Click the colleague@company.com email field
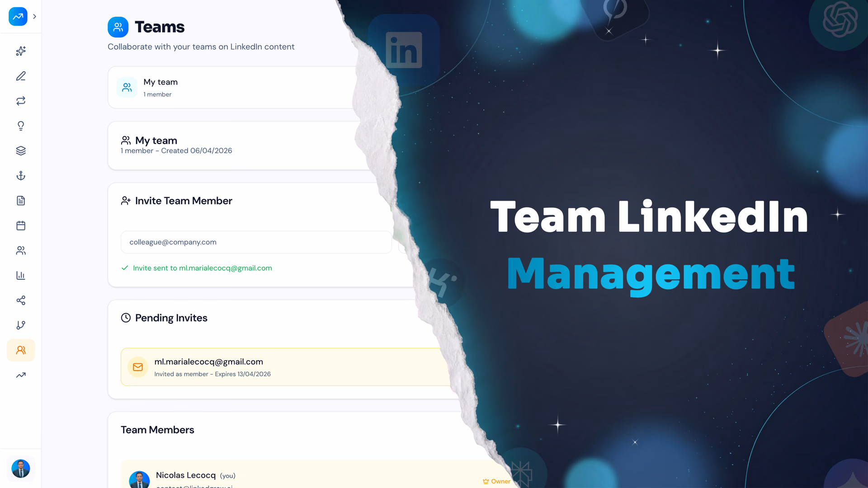Viewport: 868px width, 488px height. pos(256,242)
